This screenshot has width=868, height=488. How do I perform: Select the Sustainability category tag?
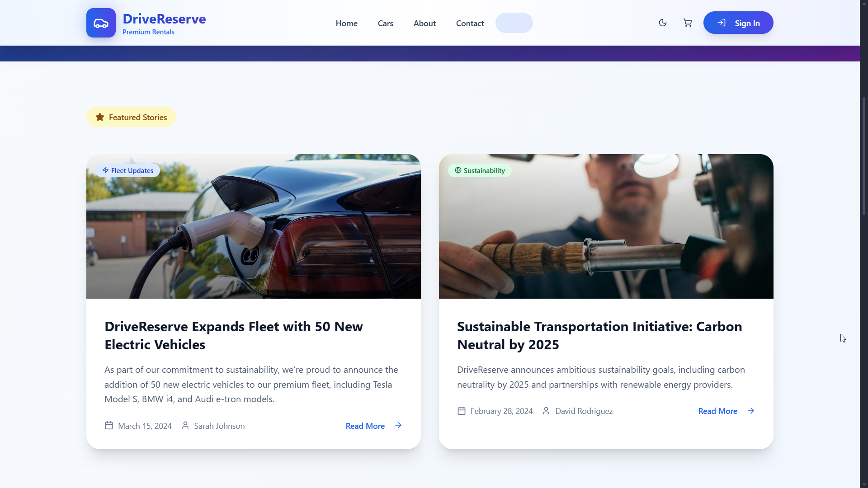coord(480,170)
